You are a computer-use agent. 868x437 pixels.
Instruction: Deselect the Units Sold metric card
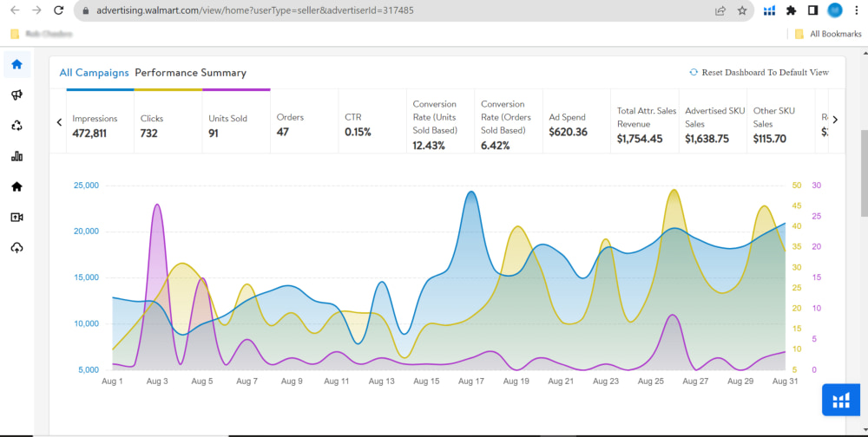[236, 125]
